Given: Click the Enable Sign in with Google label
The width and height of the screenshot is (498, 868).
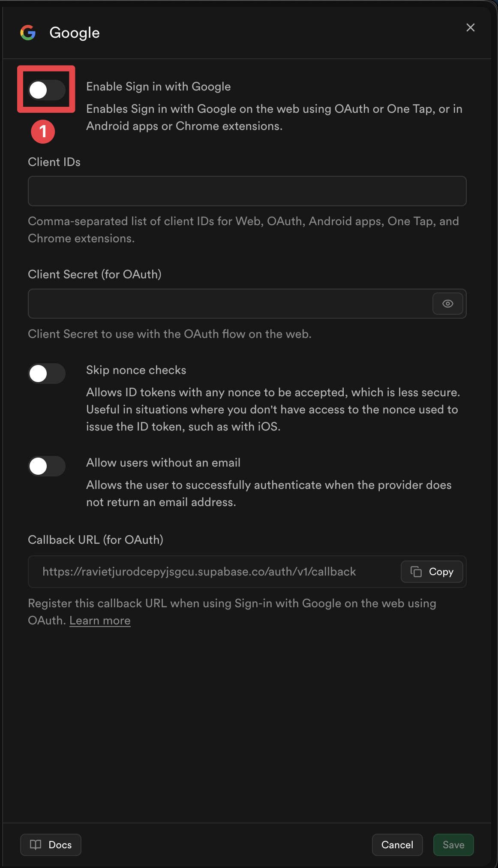Looking at the screenshot, I should tap(158, 86).
